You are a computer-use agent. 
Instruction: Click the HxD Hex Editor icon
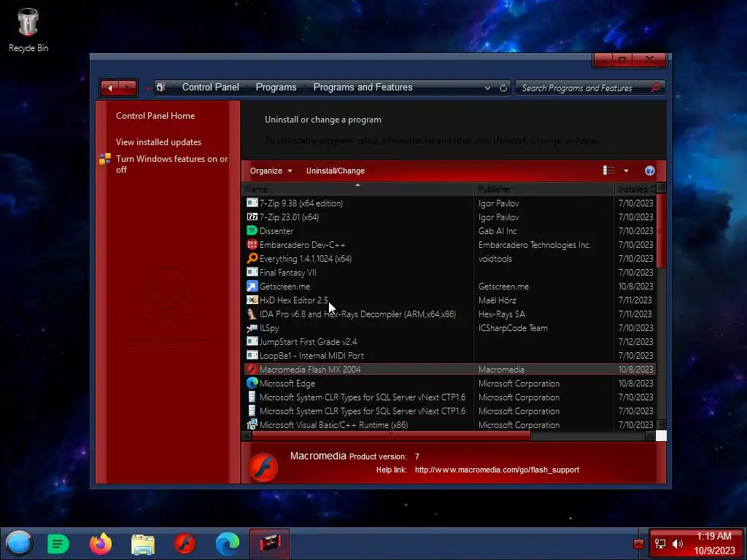[252, 300]
